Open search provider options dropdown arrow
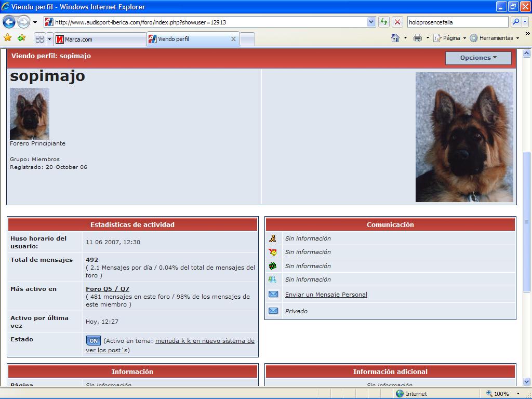 pos(525,22)
